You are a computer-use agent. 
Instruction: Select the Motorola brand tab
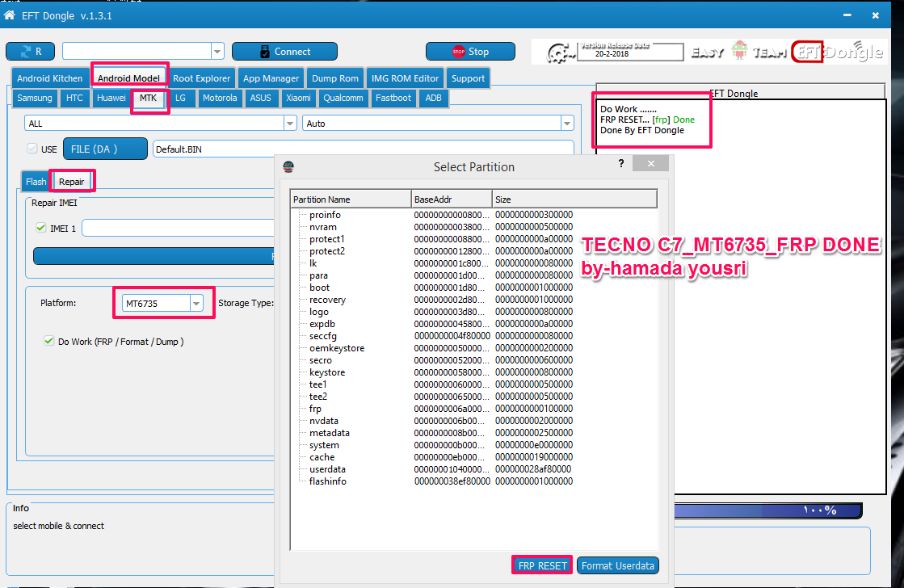pyautogui.click(x=220, y=98)
